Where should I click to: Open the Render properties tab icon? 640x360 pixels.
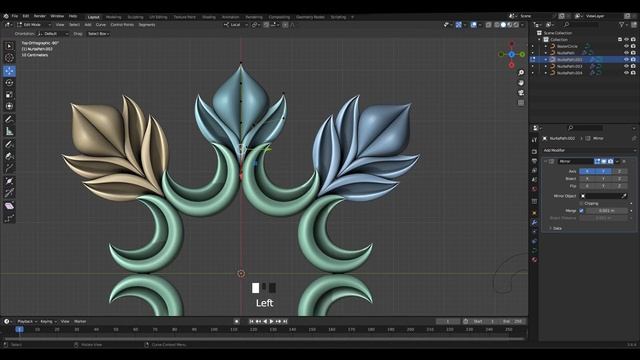pyautogui.click(x=534, y=151)
